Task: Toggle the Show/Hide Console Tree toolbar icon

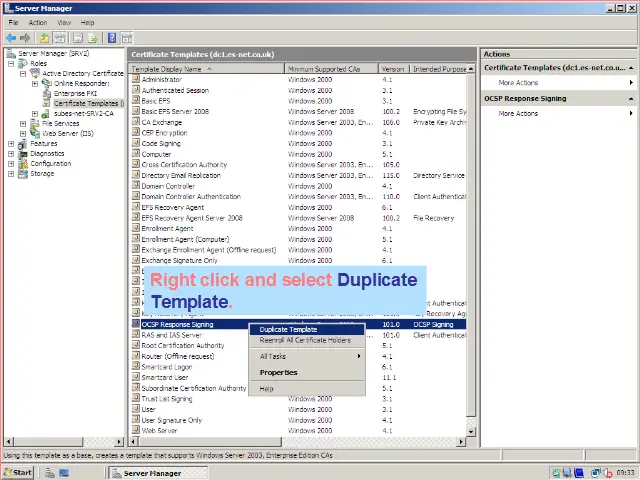Action: tap(60, 38)
